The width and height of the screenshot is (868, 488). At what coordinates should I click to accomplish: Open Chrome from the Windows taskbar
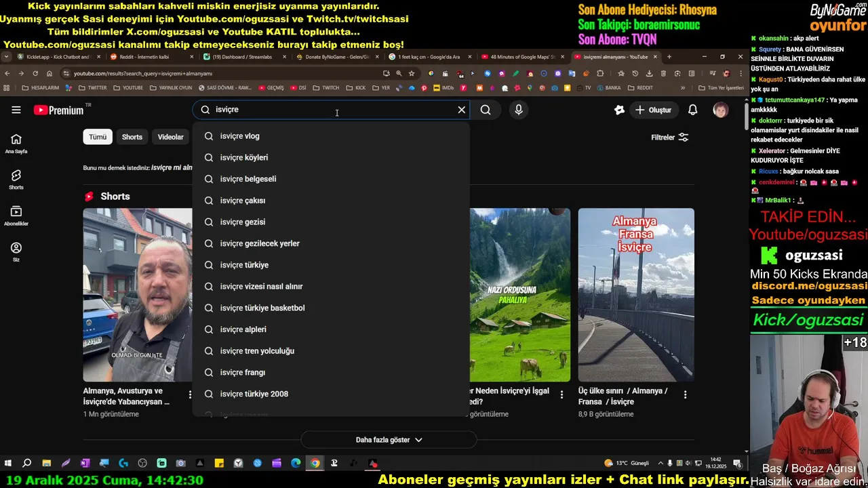[x=315, y=464]
